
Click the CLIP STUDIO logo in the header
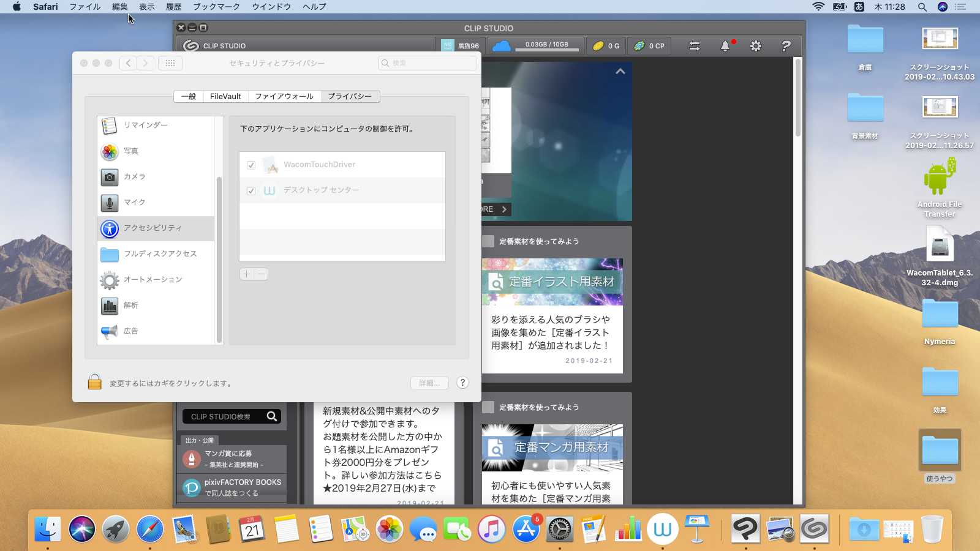191,46
